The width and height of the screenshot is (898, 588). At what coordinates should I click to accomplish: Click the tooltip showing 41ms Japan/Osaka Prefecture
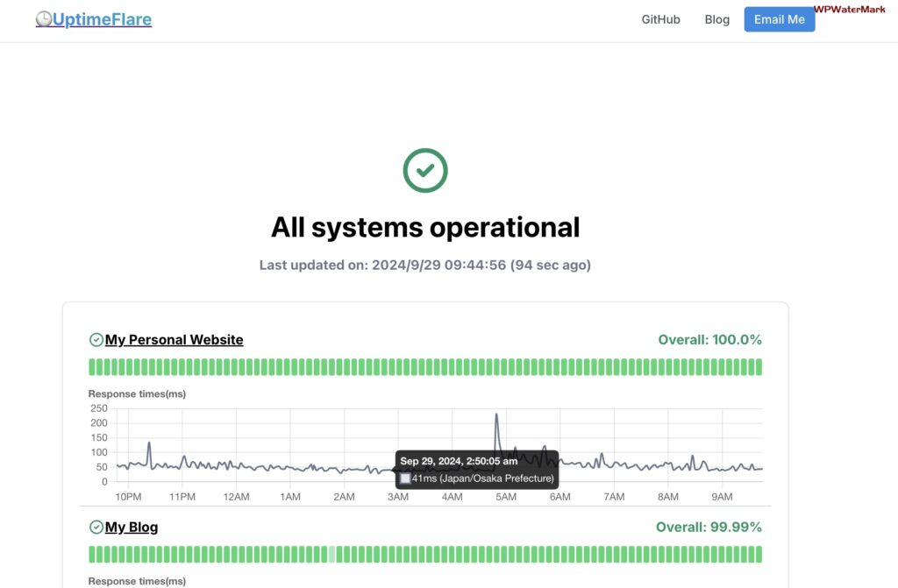click(x=476, y=470)
